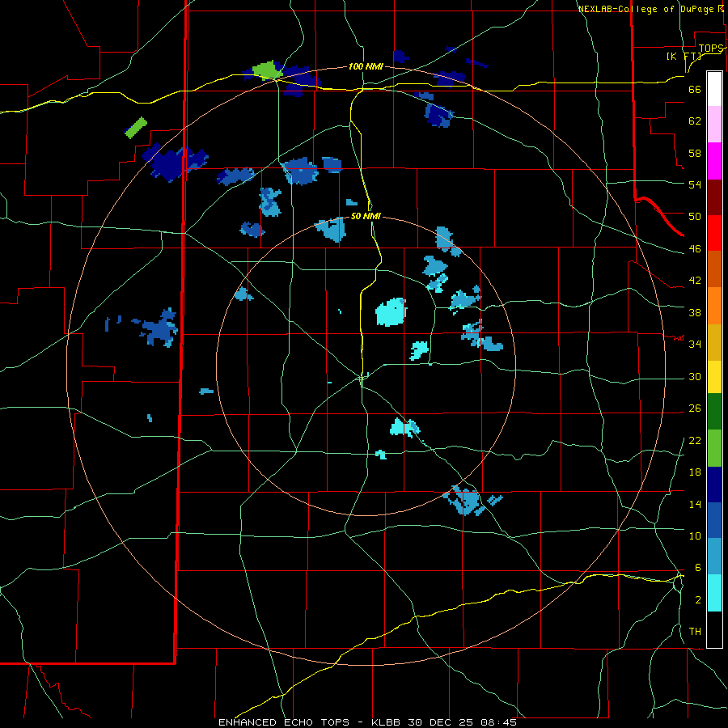Image resolution: width=728 pixels, height=728 pixels.
Task: Click the 30 legend value
Action: [x=695, y=376]
